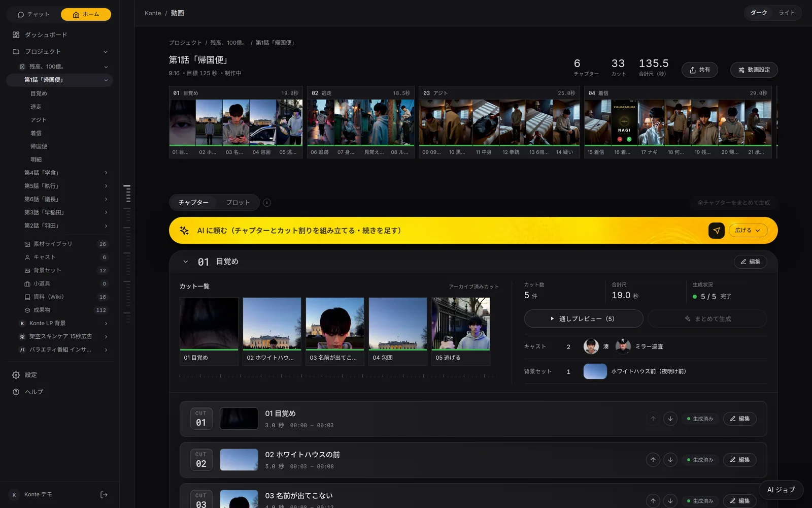Click the chapter minimap scroll indicator
Screen dimensions: 812x508
pyautogui.click(x=127, y=254)
